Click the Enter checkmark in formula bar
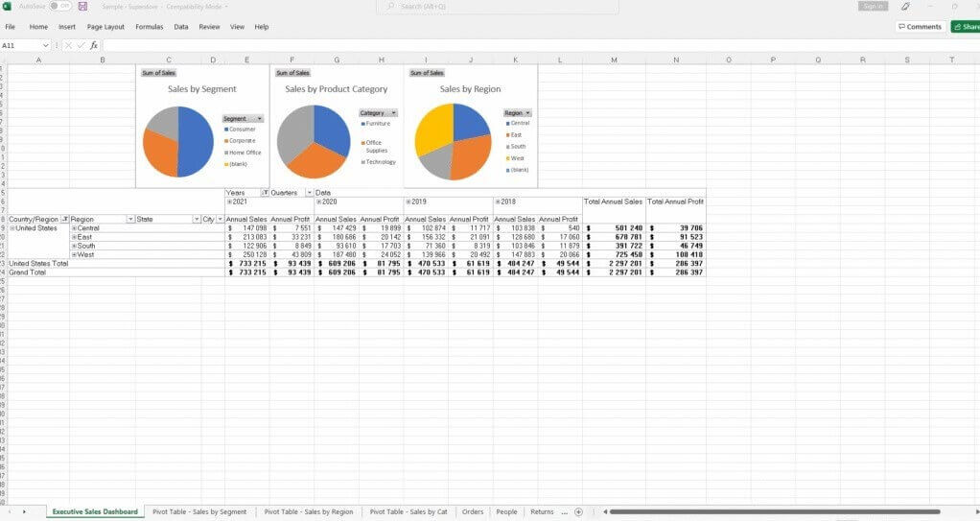This screenshot has height=521, width=980. click(82, 45)
